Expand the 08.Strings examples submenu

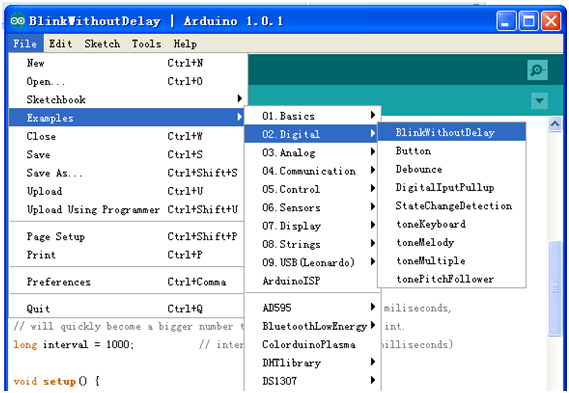(312, 244)
